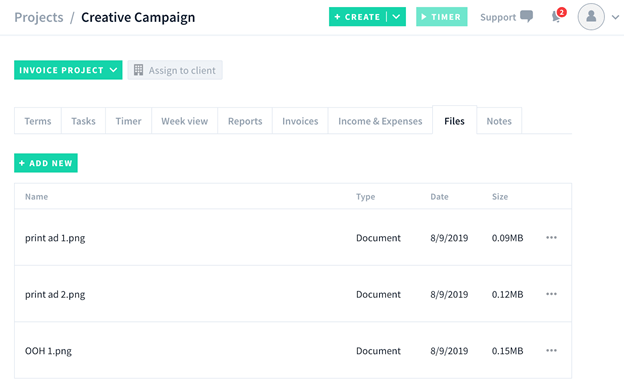Viewport: 624px width, 385px height.
Task: Switch to the Tasks tab
Action: (84, 121)
